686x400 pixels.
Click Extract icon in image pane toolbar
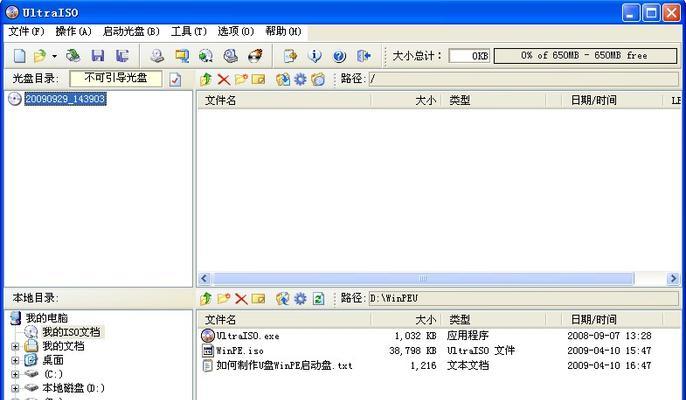pyautogui.click(x=283, y=79)
